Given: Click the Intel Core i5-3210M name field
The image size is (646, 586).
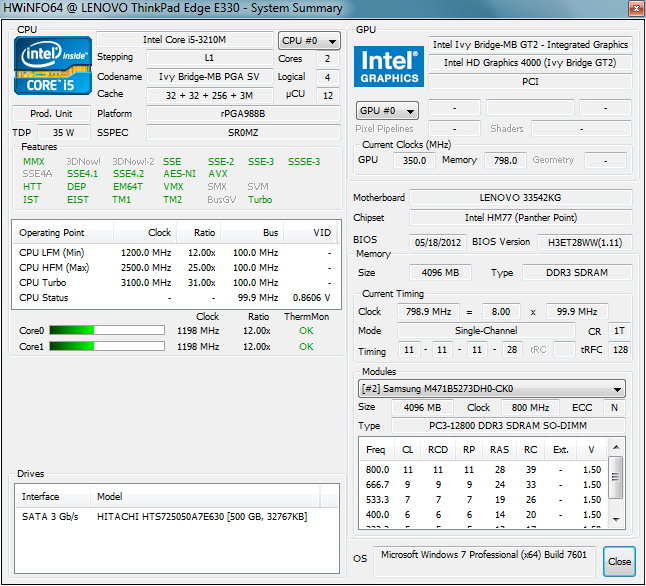Looking at the screenshot, I should pos(183,40).
